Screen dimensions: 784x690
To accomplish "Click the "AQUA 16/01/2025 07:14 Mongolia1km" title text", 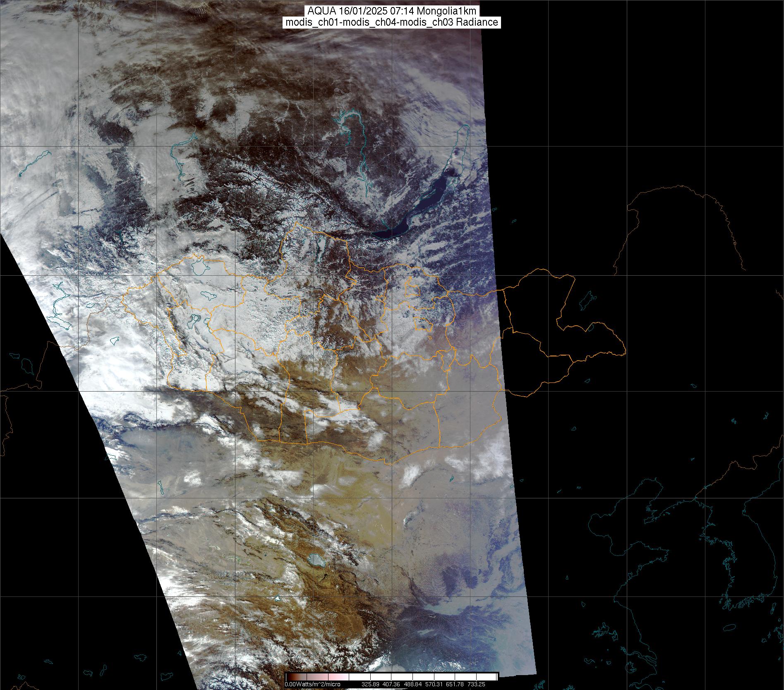I will tap(392, 11).
